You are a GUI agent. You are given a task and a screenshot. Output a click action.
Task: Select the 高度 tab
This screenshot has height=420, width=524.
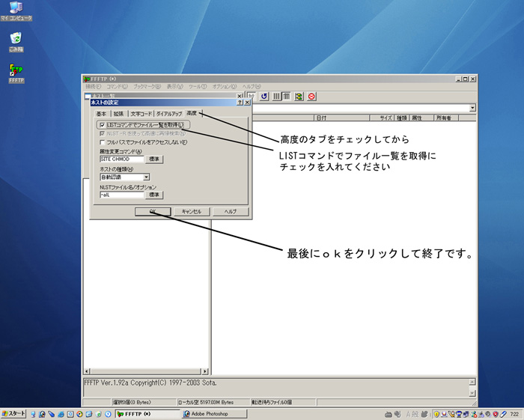[x=192, y=113]
